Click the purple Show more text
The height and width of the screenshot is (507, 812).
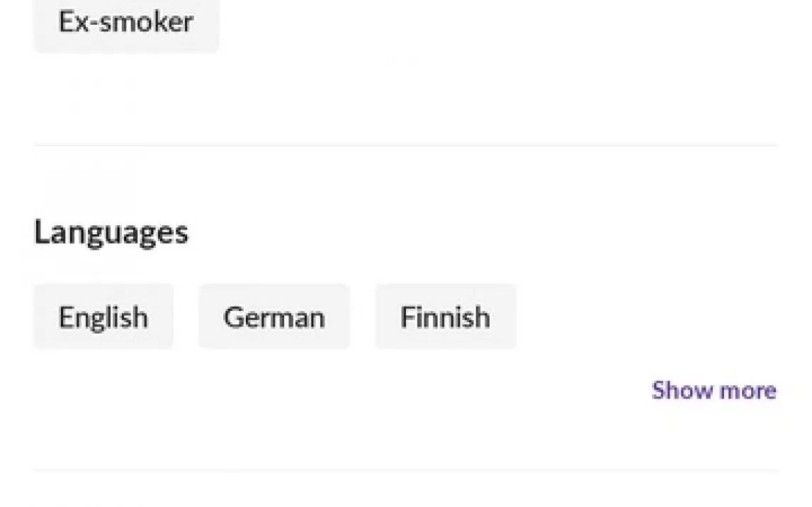(714, 390)
